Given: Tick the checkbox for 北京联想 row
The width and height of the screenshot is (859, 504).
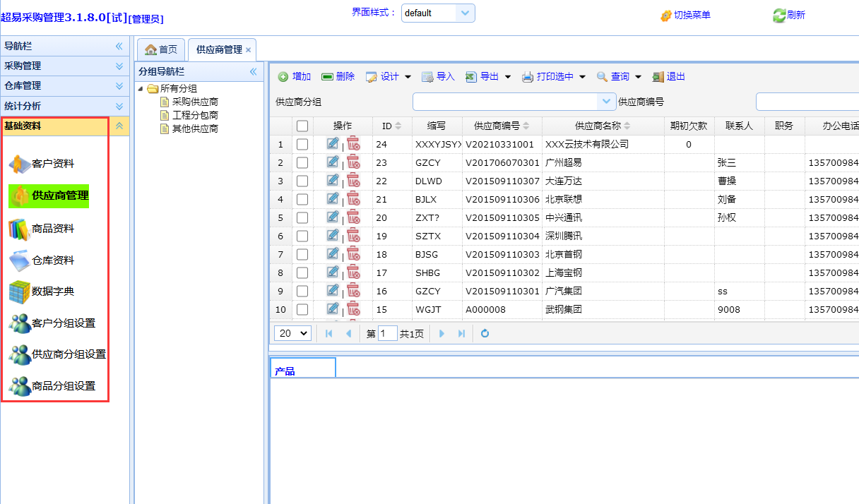Looking at the screenshot, I should click(302, 199).
